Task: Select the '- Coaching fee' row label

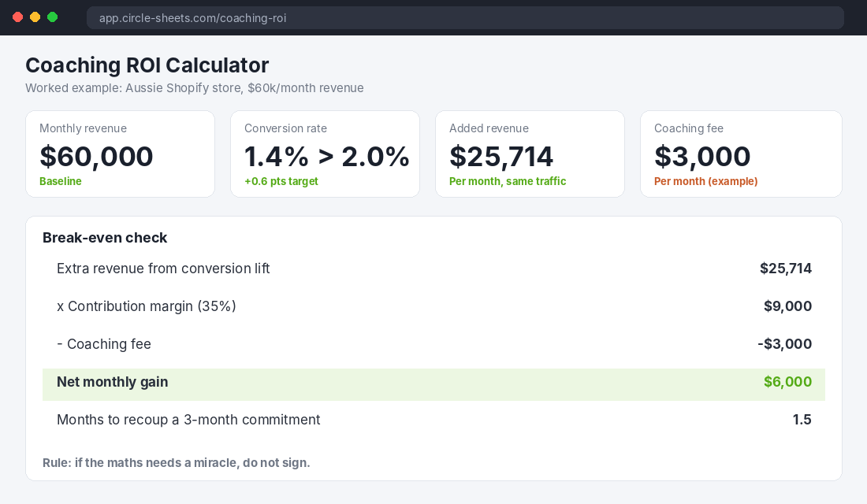Action: [x=104, y=344]
